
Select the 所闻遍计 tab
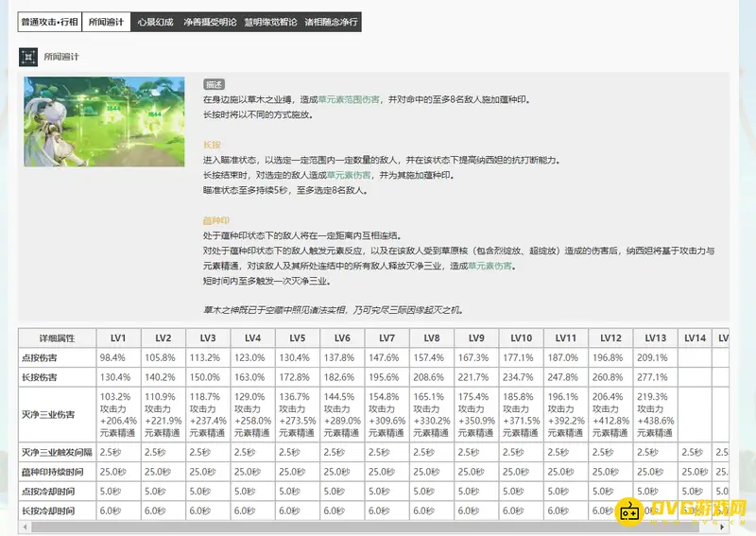(x=106, y=22)
